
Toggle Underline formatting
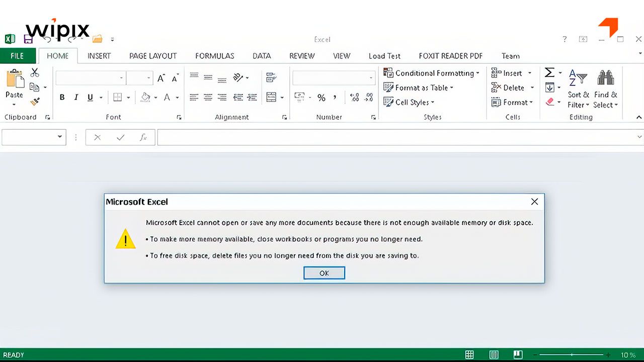tap(90, 98)
